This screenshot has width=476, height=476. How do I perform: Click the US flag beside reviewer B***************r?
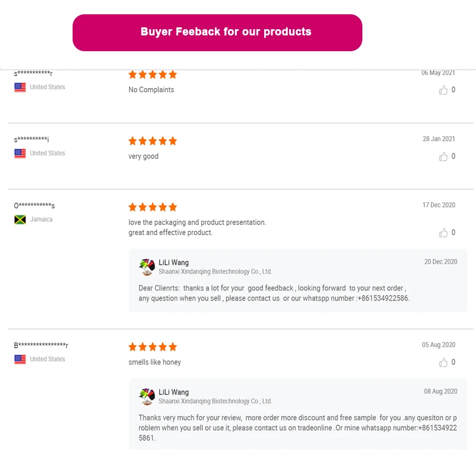click(20, 359)
